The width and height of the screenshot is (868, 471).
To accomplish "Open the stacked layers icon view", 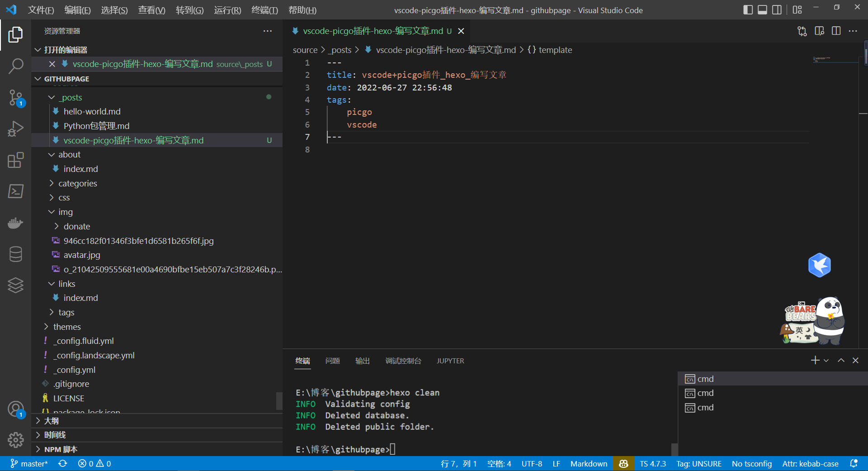I will coord(15,285).
